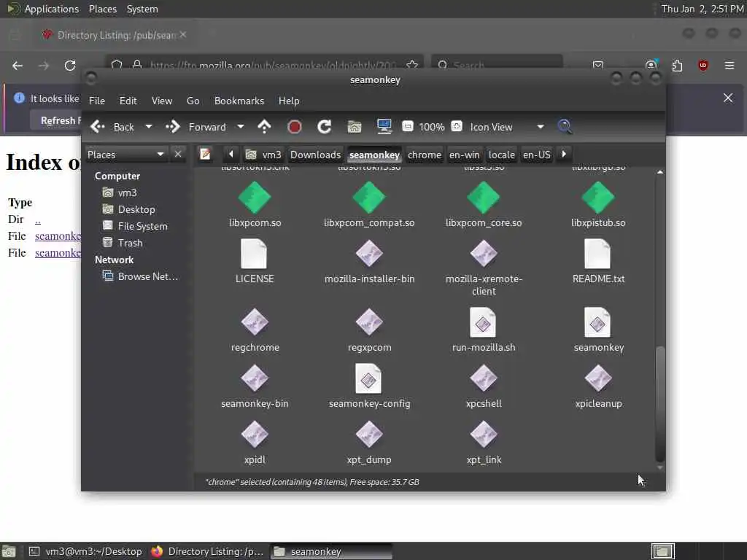Select the xpcshell executable icon
The height and width of the screenshot is (560, 747).
(484, 378)
